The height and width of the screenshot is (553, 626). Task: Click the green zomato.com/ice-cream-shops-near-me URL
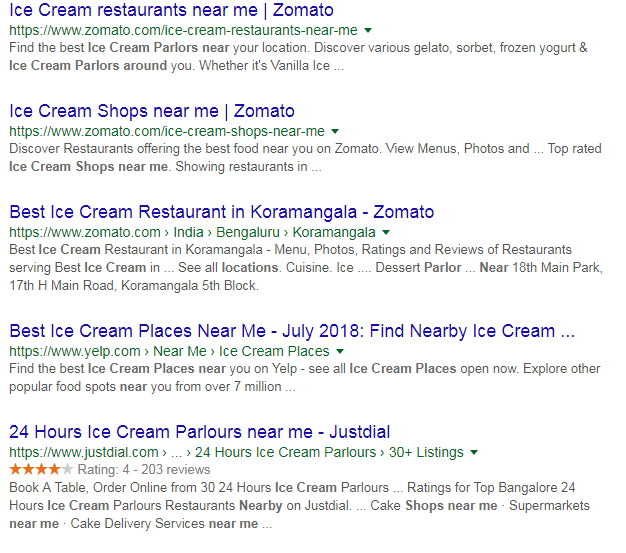point(167,131)
